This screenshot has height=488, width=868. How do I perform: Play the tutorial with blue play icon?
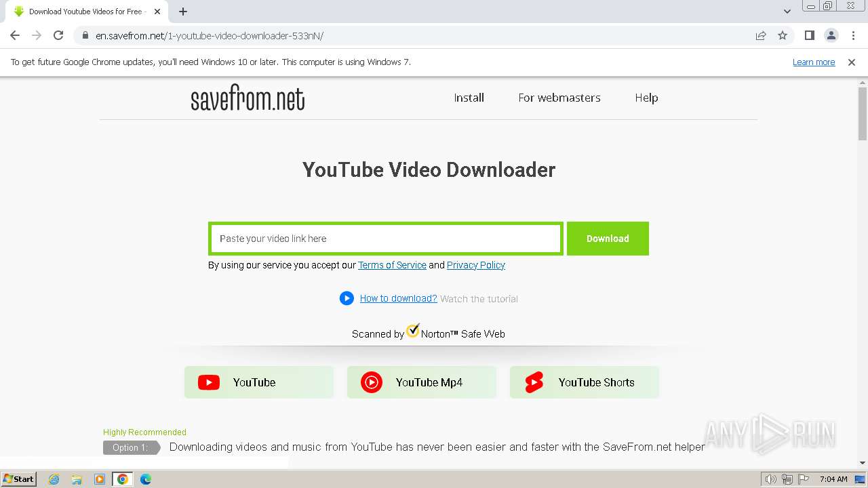[x=347, y=298]
